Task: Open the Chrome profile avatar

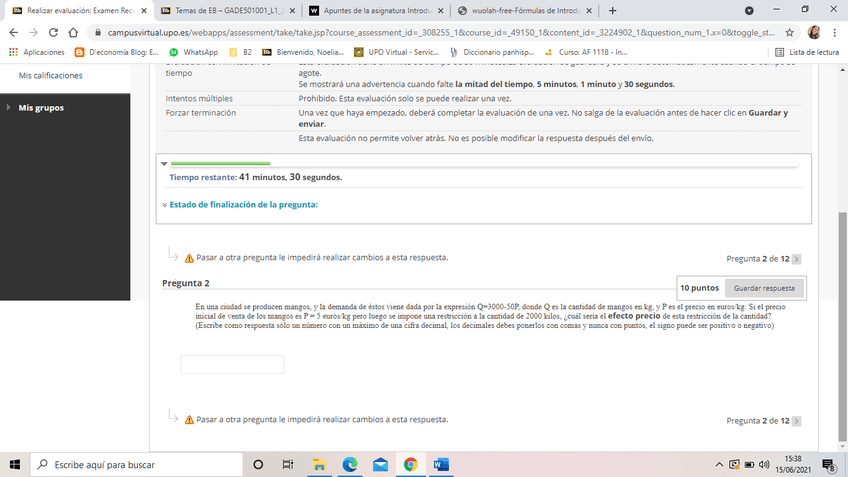Action: point(814,32)
